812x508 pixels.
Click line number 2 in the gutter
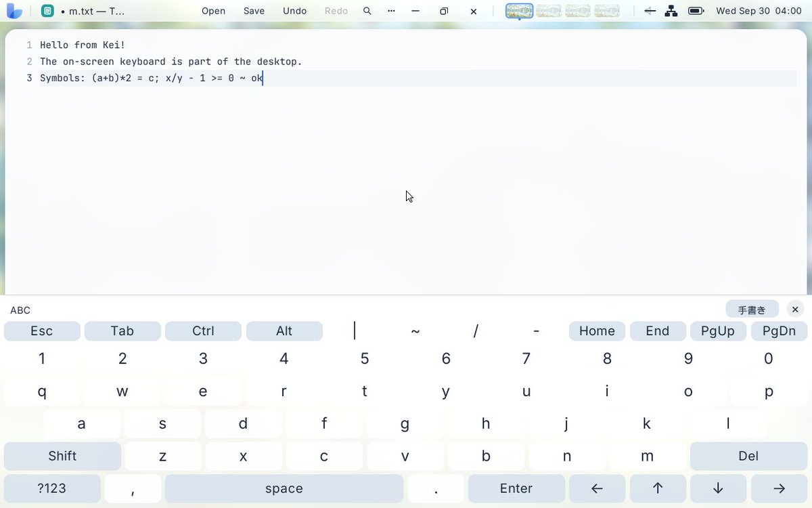tap(29, 62)
